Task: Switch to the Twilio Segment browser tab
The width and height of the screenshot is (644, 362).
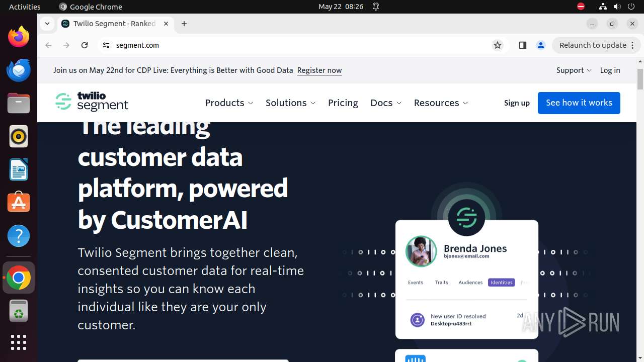Action: [x=115, y=24]
